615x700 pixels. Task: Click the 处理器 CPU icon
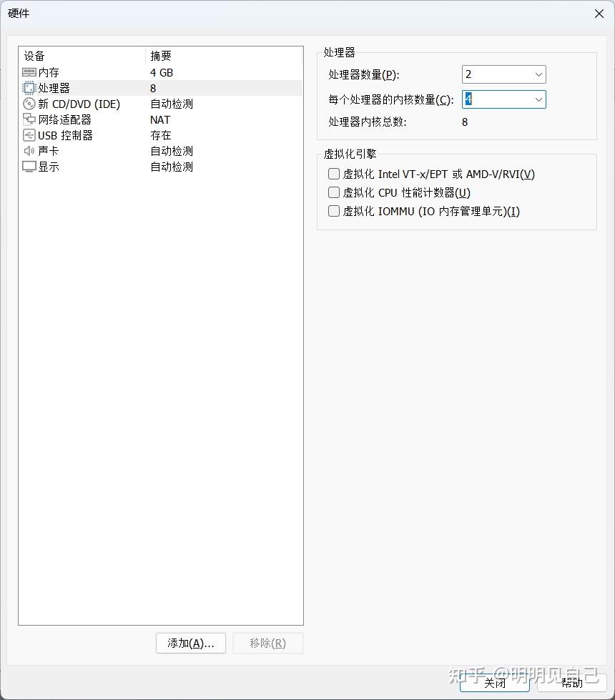(x=29, y=88)
